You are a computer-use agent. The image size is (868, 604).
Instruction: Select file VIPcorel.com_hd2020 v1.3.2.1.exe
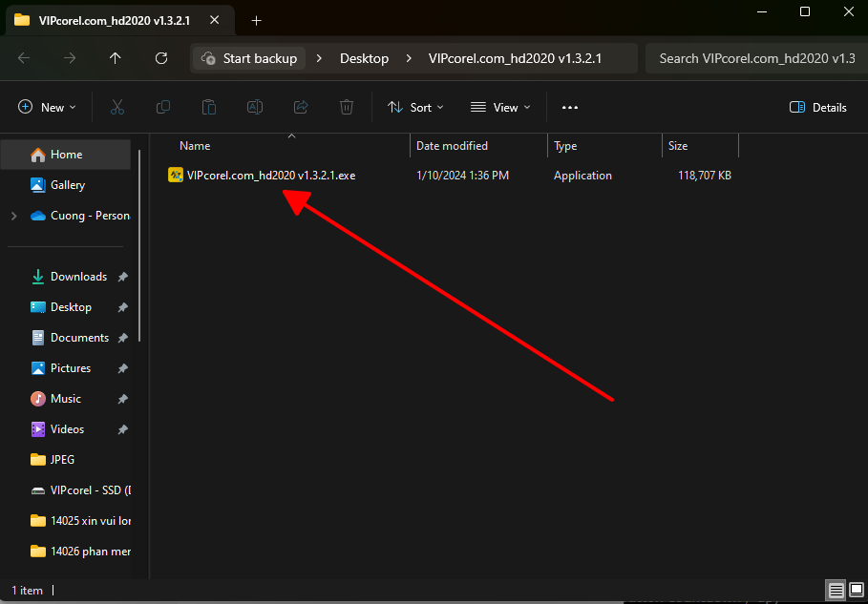(271, 176)
